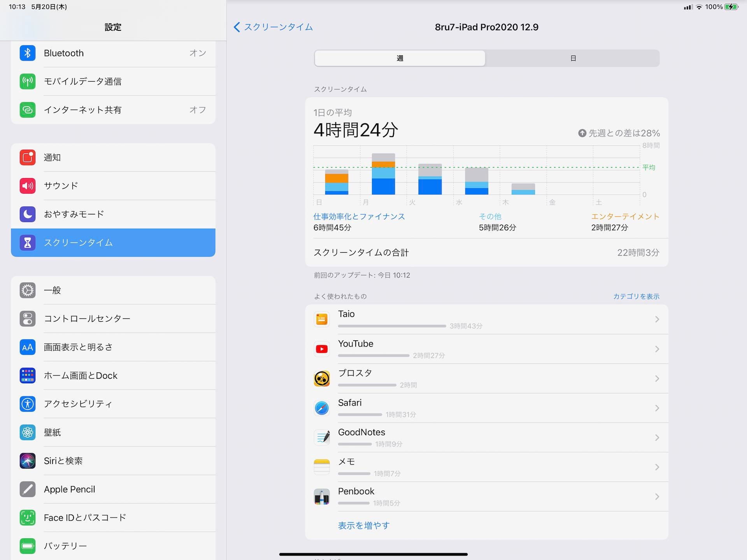
Task: Select the エンターテイメント category
Action: (x=625, y=217)
